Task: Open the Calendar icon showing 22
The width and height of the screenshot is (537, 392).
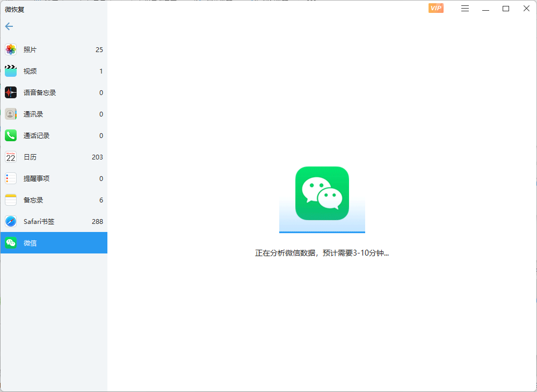Action: click(11, 157)
